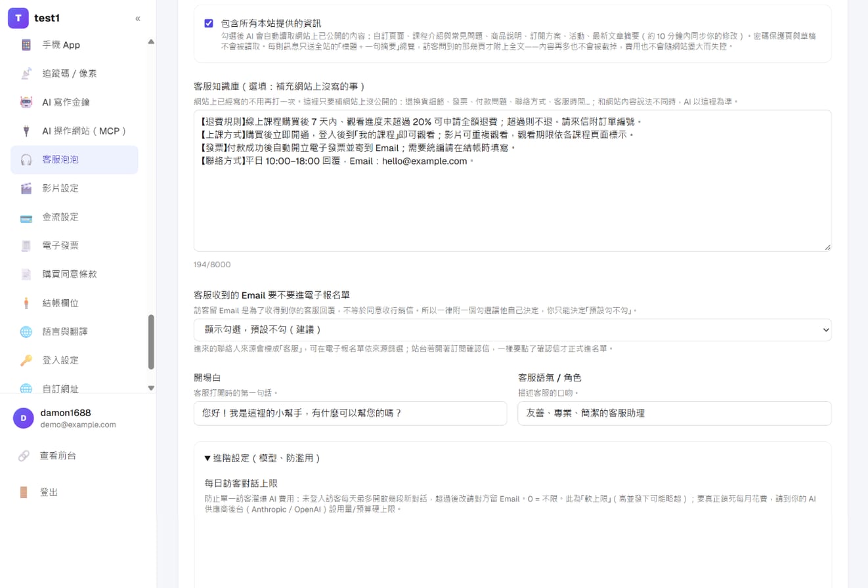
Task: Click the knowledge base textarea resize handle
Action: [827, 247]
